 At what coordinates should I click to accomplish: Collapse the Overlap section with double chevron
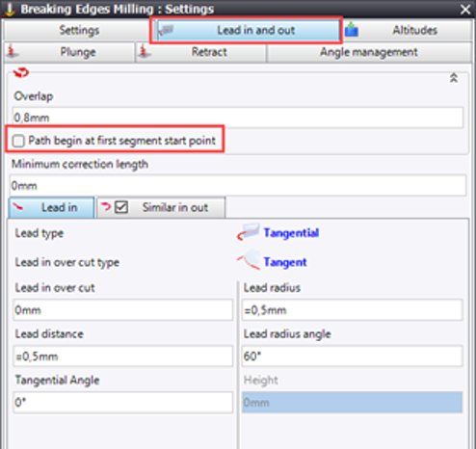454,78
